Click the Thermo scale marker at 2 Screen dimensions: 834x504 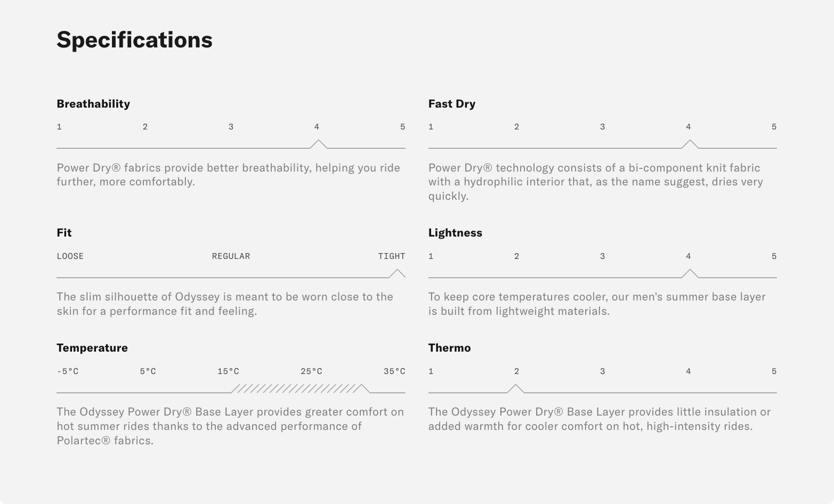tap(516, 388)
